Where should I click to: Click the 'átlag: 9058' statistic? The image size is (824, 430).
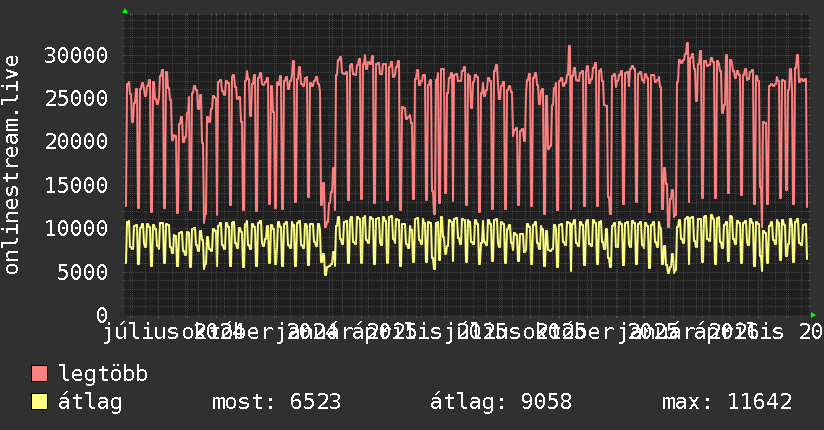(501, 402)
